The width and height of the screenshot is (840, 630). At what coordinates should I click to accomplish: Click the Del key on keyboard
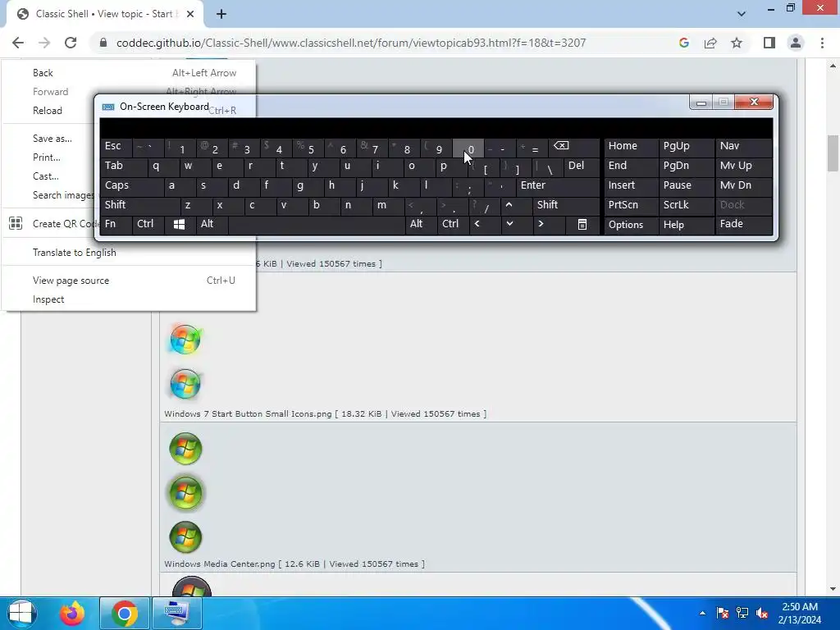pos(582,166)
